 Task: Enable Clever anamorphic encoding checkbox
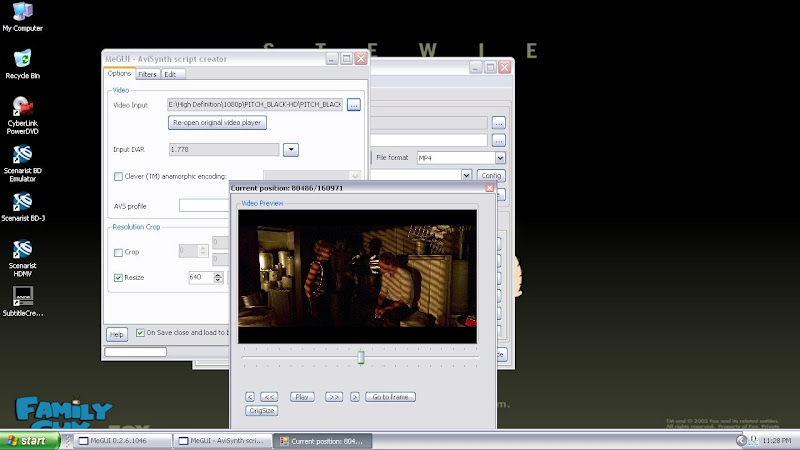coord(118,177)
